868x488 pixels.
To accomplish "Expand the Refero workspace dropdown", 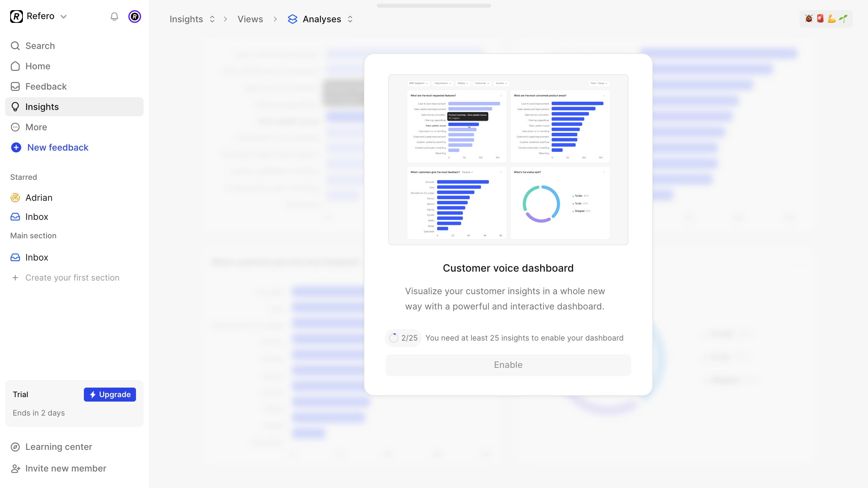I will pos(63,17).
